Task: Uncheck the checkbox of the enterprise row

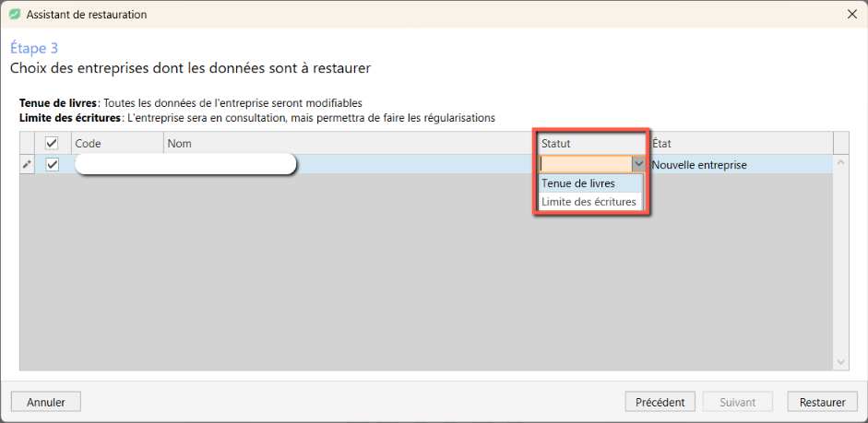Action: (x=52, y=165)
